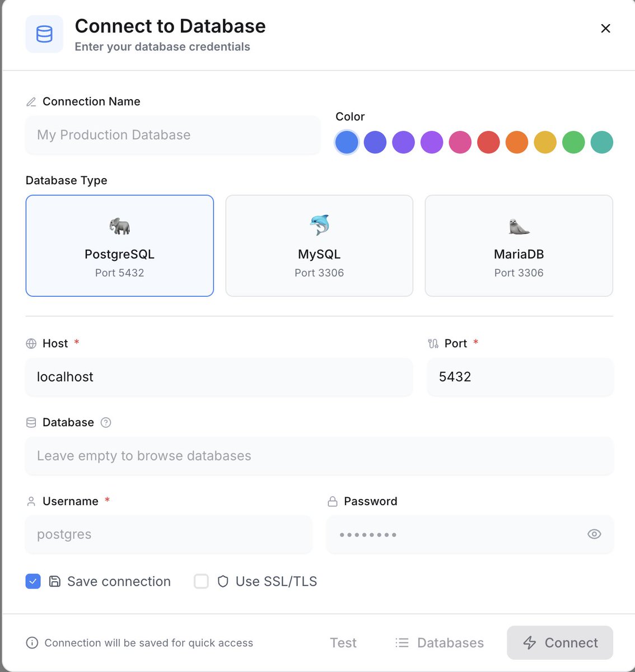
Task: Click the cylinder icon beside Database label
Action: [31, 423]
